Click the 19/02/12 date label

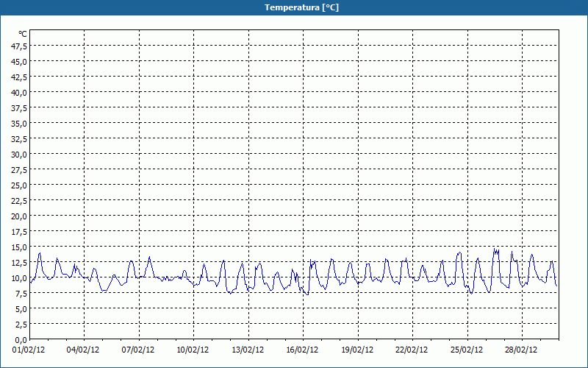pos(357,350)
